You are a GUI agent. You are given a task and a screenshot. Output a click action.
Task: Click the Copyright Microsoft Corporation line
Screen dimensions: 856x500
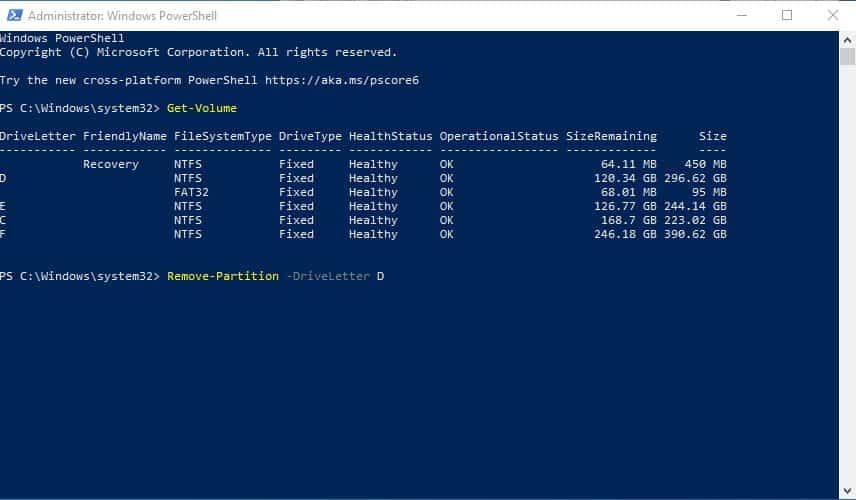[199, 52]
